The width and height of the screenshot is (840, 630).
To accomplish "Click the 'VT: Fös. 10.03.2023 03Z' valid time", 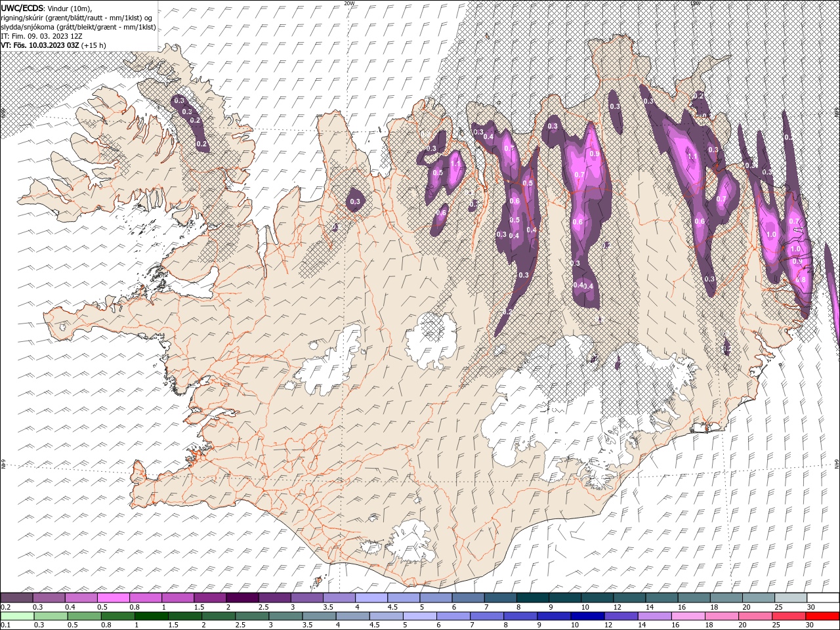I will pyautogui.click(x=40, y=45).
